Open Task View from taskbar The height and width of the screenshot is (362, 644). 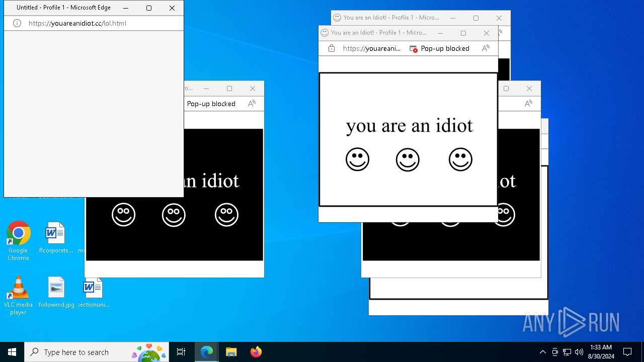point(181,352)
